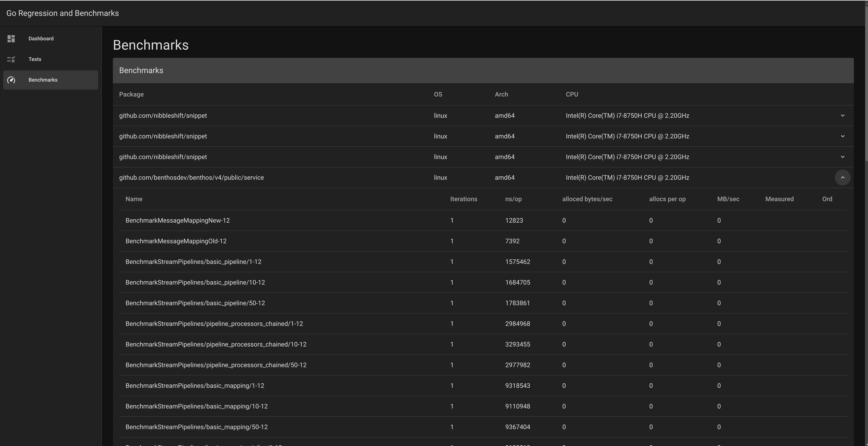Click the ns/op value 9110948
868x446 pixels.
pos(518,406)
